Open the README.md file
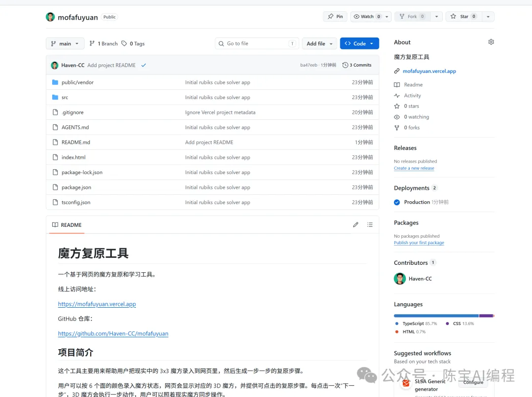Viewport: 532px width, 397px height. pos(76,143)
